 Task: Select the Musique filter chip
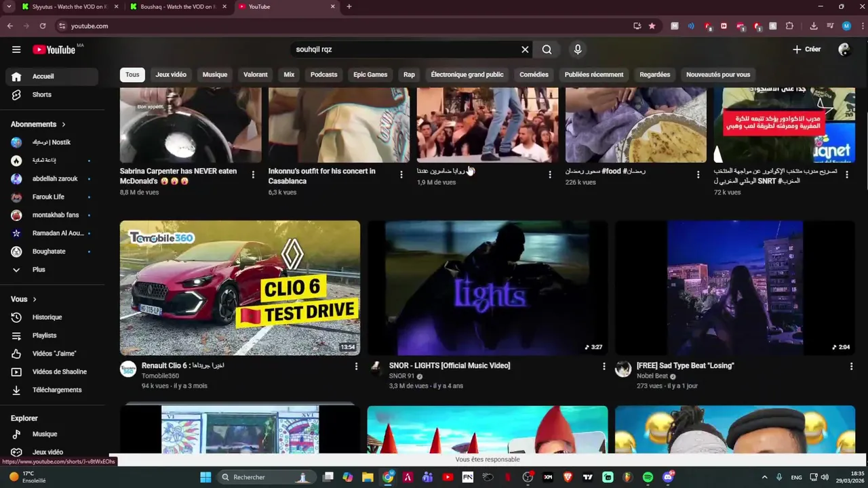(x=215, y=75)
